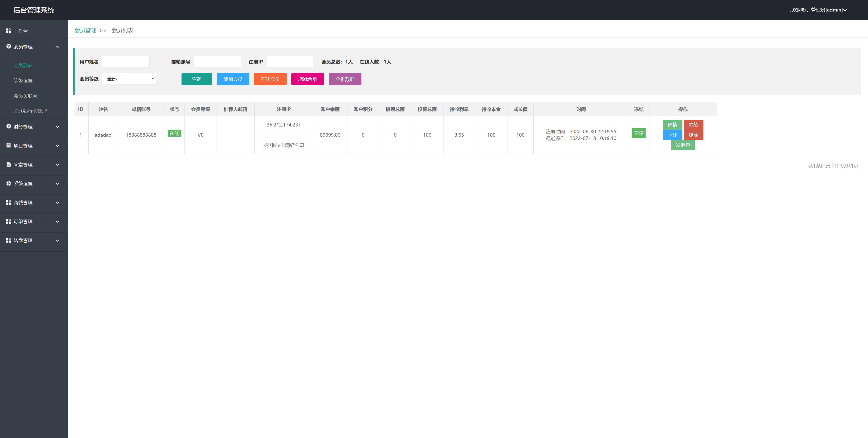
Task: Open 关联银行卡管理 submenu item
Action: 30,111
